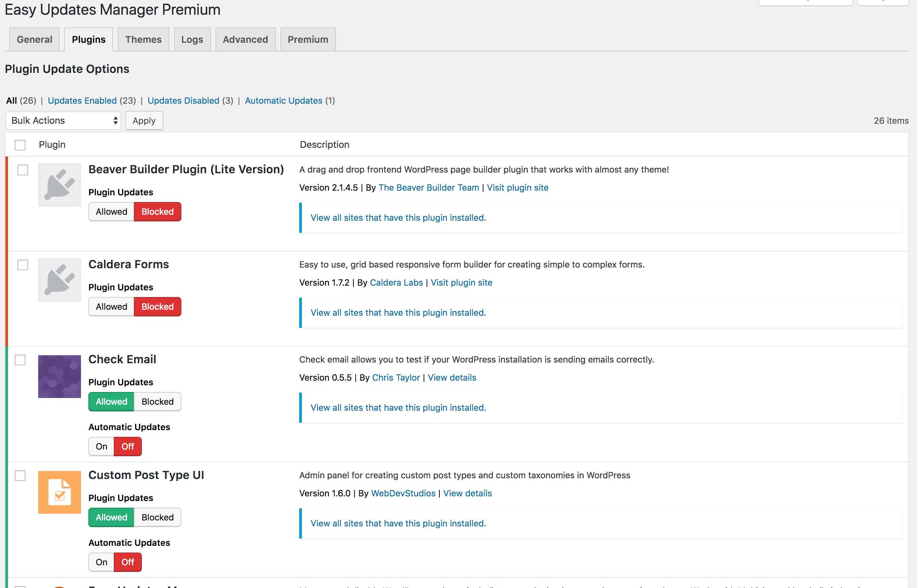The image size is (917, 588).
Task: Set Beaver Builder plugin updates to Blocked
Action: tap(157, 211)
